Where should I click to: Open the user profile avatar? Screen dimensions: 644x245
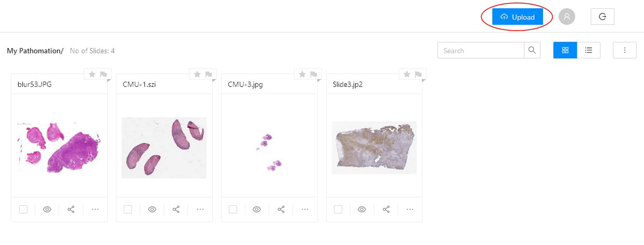567,17
